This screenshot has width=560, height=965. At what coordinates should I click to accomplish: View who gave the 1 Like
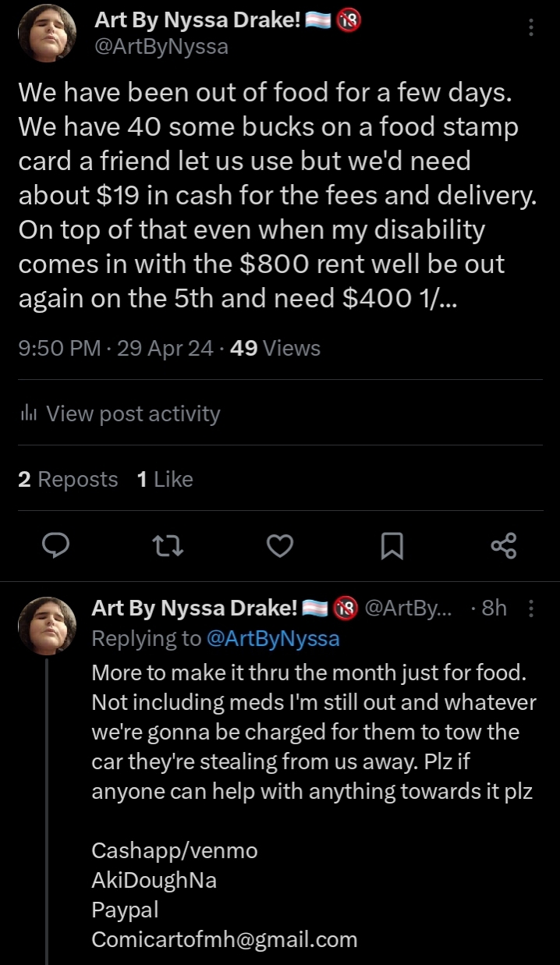tap(165, 479)
